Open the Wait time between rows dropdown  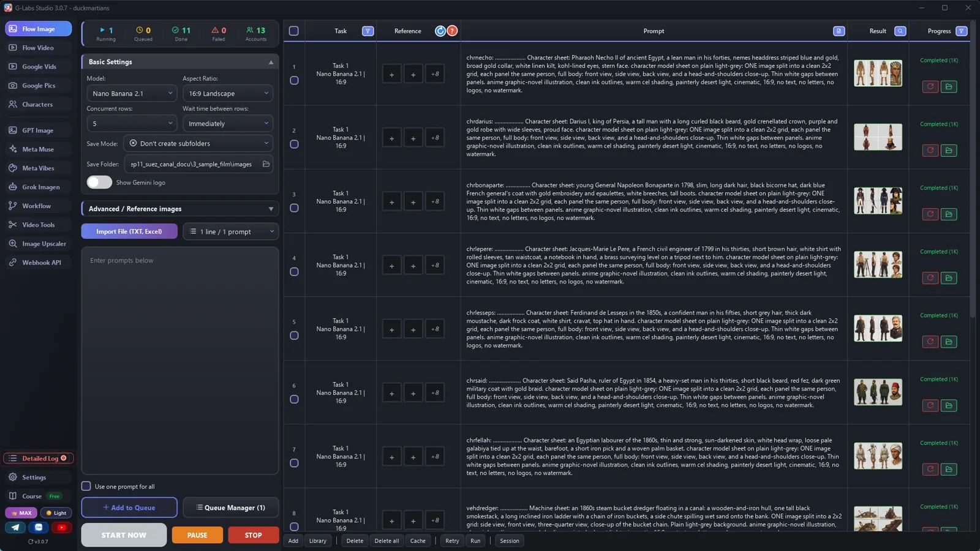tap(228, 124)
